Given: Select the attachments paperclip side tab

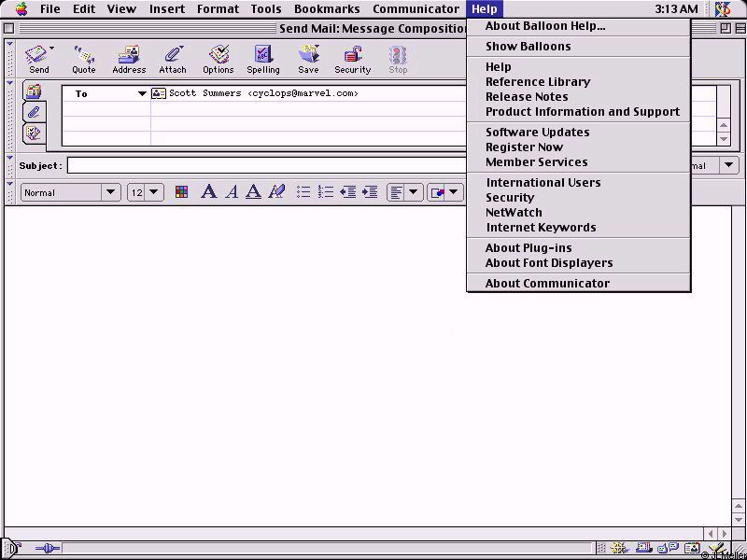Looking at the screenshot, I should click(34, 112).
